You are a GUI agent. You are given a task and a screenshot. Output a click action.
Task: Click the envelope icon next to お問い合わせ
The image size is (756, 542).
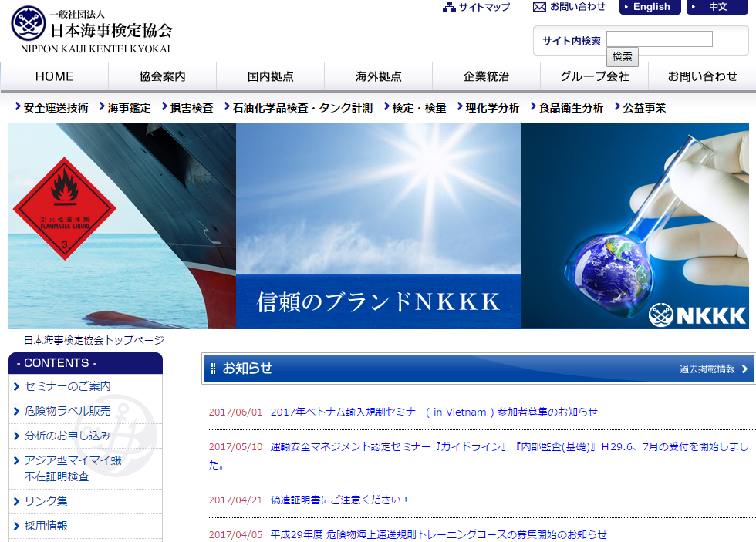tap(539, 7)
